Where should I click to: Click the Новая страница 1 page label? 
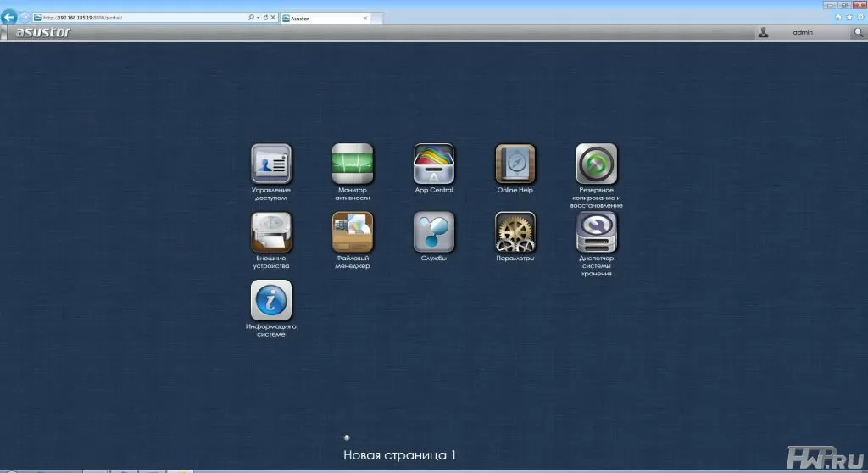(400, 455)
